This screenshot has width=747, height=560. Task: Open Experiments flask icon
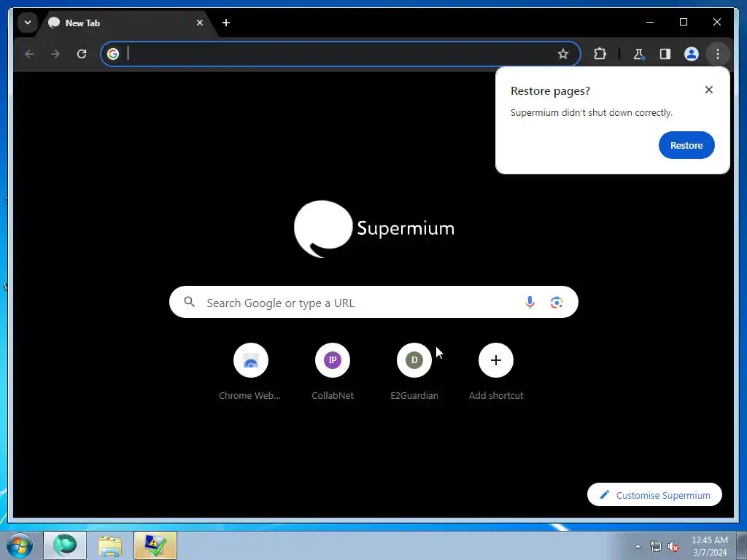click(x=638, y=54)
